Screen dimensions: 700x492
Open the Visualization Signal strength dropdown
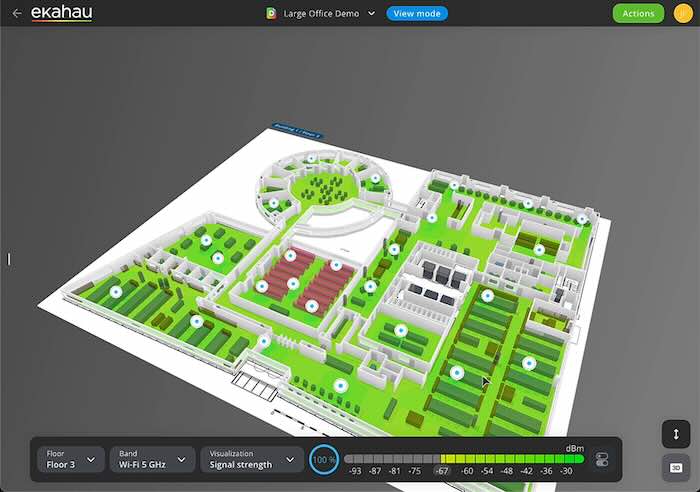[x=251, y=459]
